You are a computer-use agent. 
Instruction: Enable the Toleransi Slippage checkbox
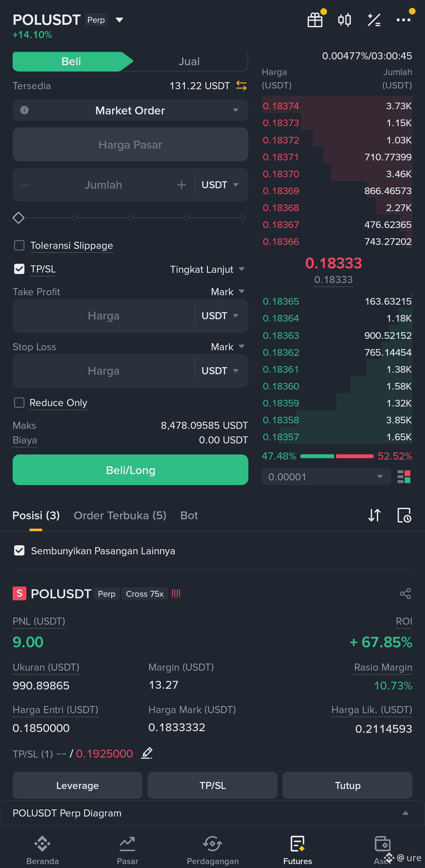(x=19, y=245)
